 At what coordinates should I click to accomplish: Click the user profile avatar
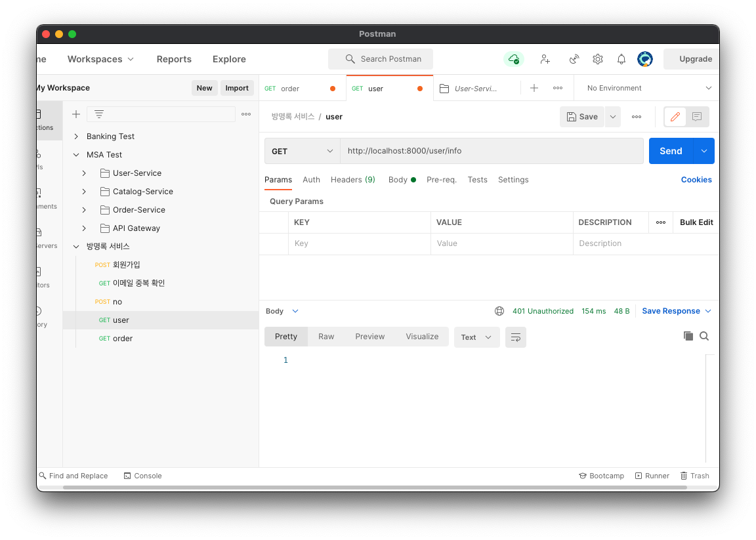click(645, 59)
